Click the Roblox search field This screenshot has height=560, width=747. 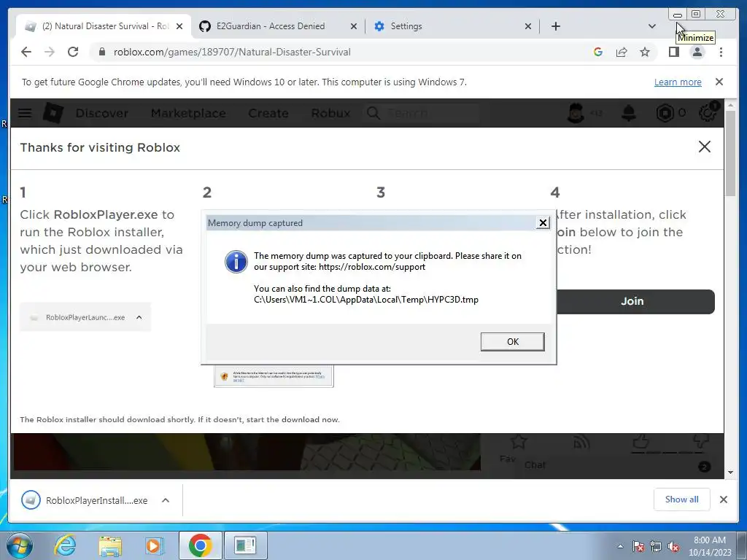coord(421,113)
